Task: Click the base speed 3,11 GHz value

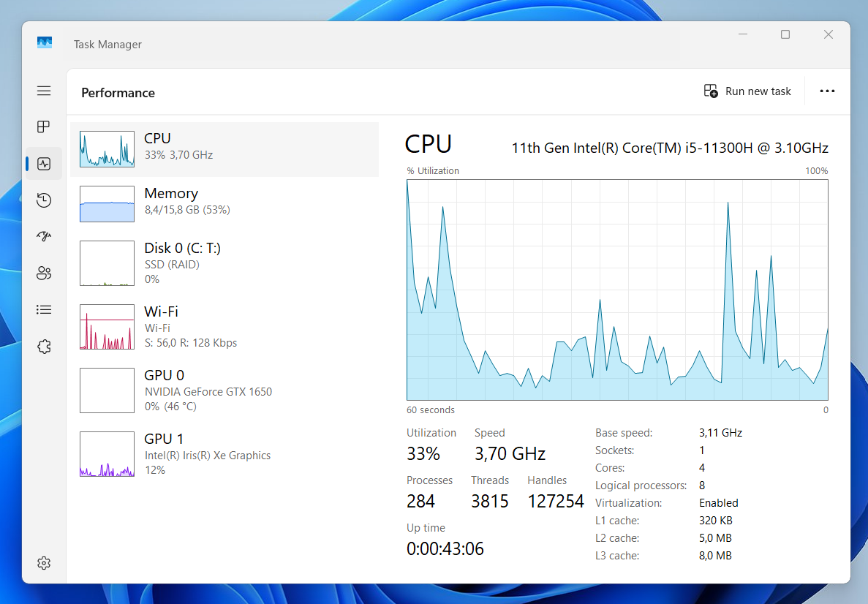Action: (720, 433)
